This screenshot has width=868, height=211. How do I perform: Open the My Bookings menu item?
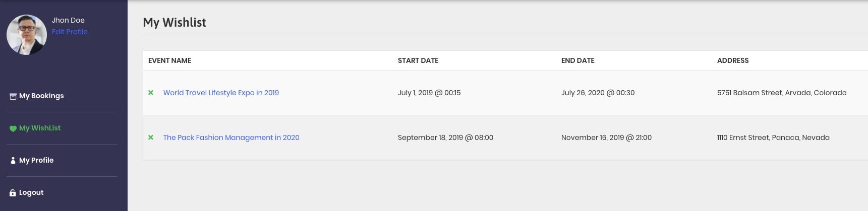click(x=41, y=96)
